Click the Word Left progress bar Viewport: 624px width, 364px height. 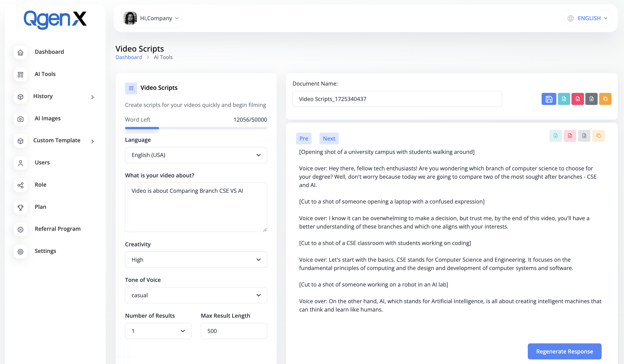[196, 128]
